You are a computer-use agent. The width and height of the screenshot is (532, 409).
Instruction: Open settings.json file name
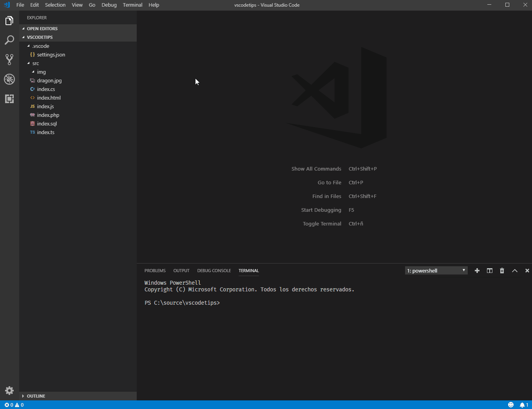coord(51,55)
